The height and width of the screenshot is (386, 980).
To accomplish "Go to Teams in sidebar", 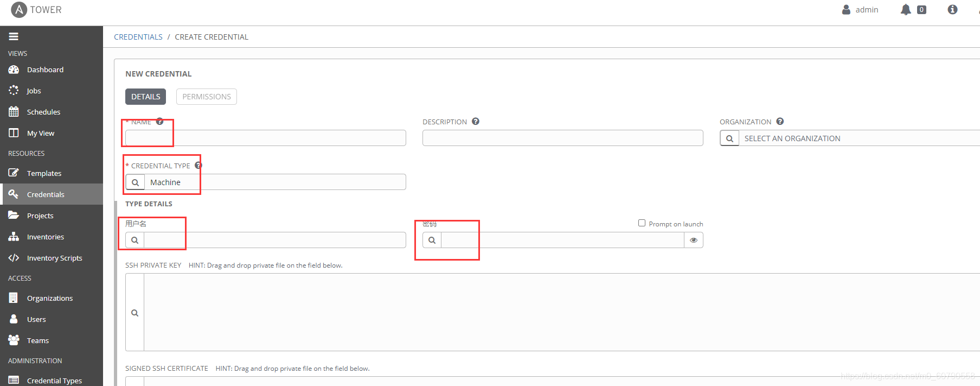I will tap(38, 340).
